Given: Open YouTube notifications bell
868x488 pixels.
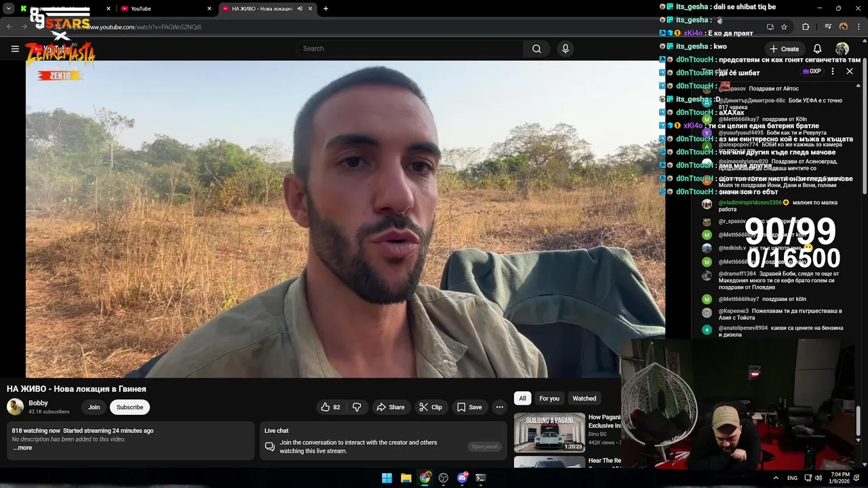Looking at the screenshot, I should (x=817, y=49).
